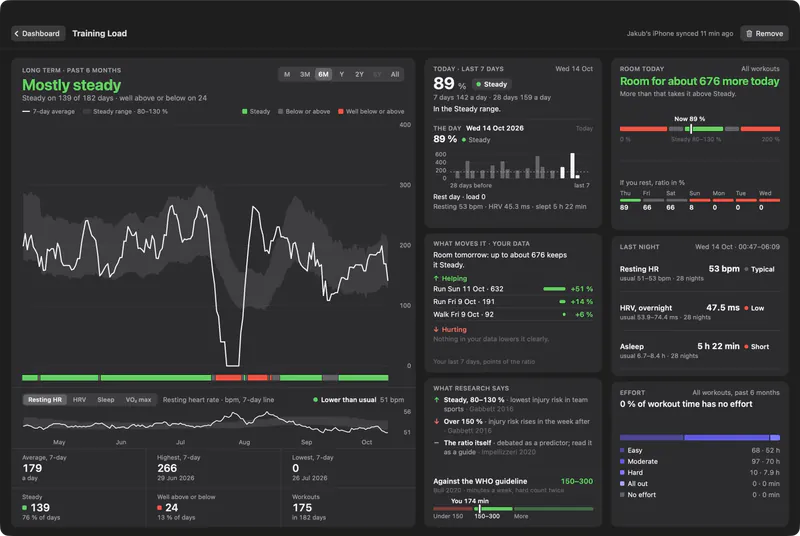Click the Lowest 7-day value 0

295,468
